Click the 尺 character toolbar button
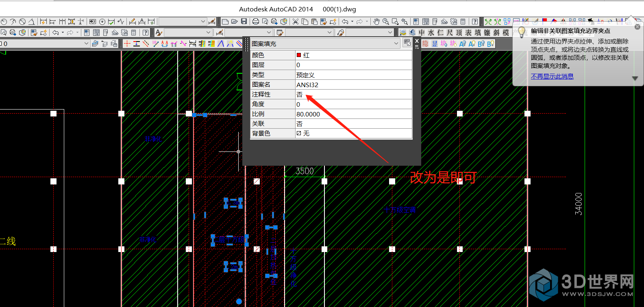 [x=450, y=33]
